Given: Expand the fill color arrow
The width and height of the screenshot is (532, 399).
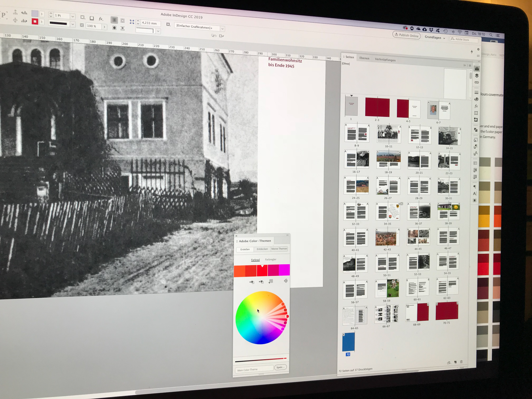Looking at the screenshot, I should point(42,14).
